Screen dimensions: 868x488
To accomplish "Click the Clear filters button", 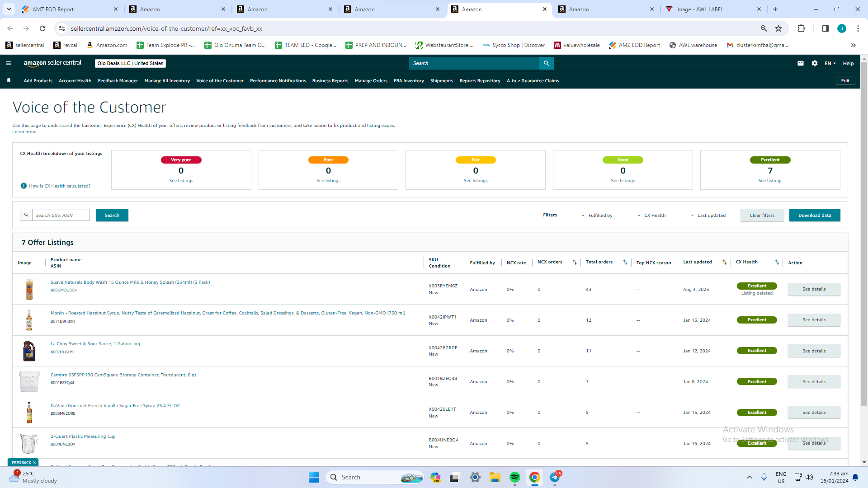I will 762,215.
